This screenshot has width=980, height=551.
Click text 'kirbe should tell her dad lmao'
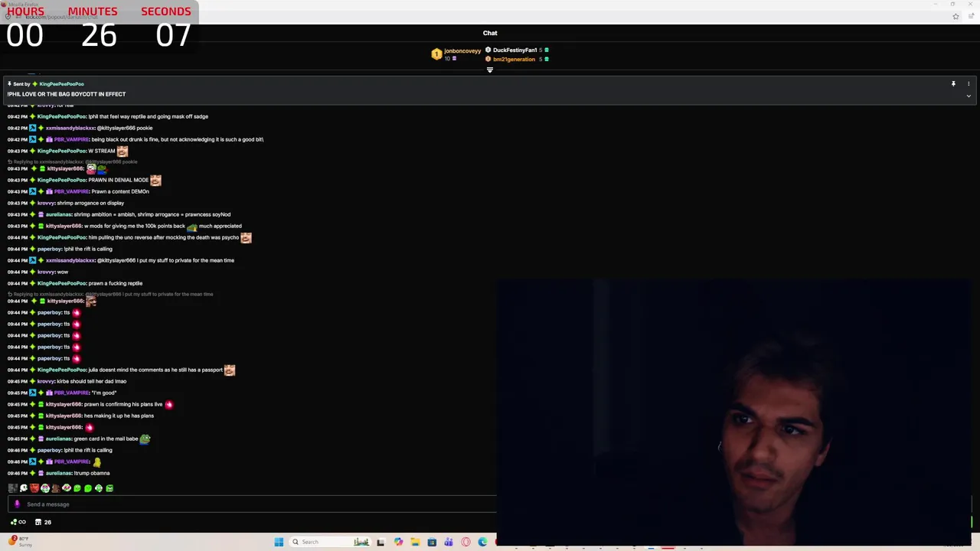click(92, 381)
